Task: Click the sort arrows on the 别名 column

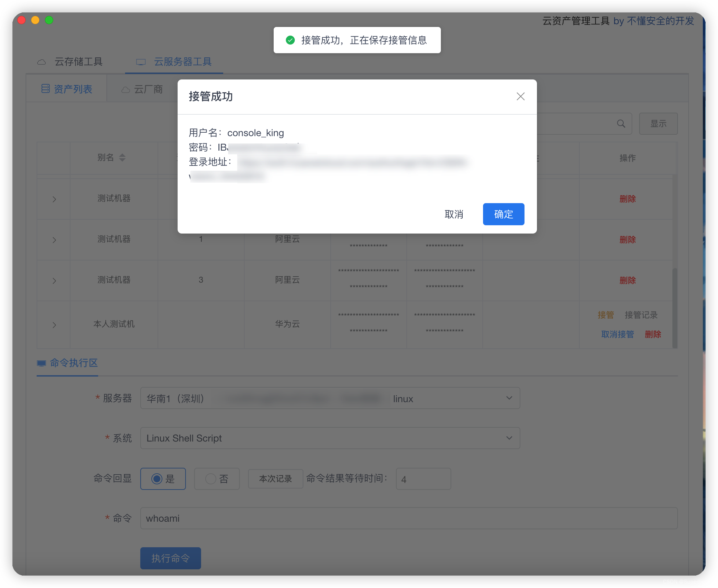Action: [122, 158]
